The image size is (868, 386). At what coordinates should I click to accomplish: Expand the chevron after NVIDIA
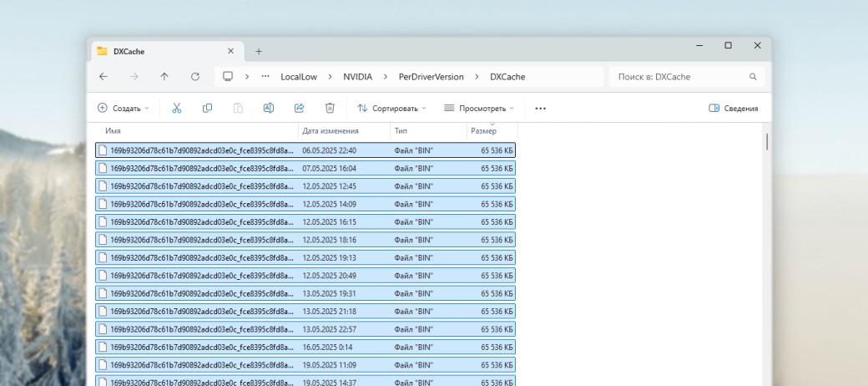(x=386, y=77)
